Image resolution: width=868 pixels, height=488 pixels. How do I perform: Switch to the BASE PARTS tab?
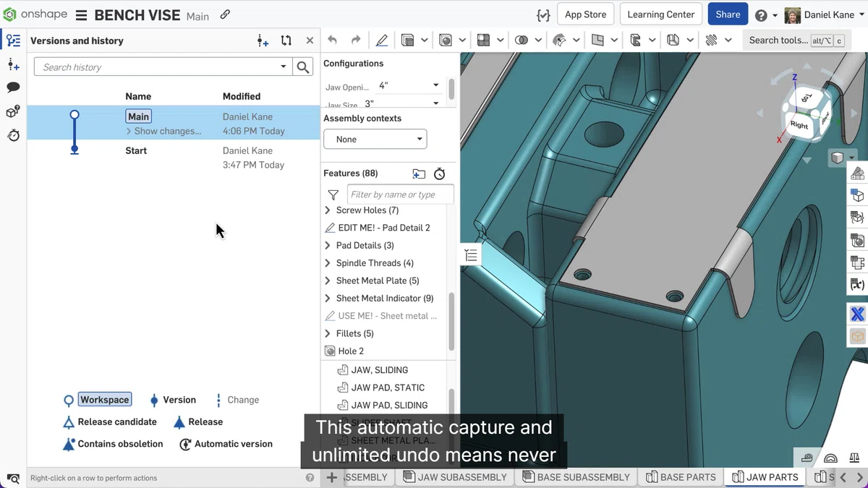pos(680,477)
